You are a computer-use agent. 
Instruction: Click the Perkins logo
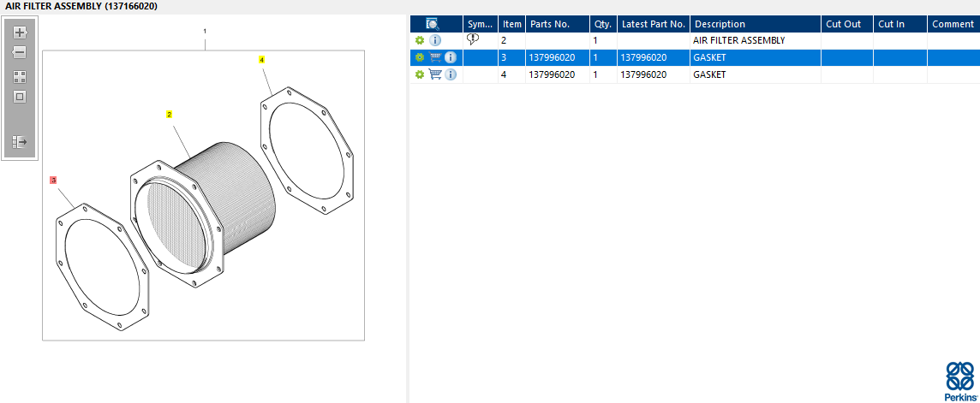[x=960, y=381]
